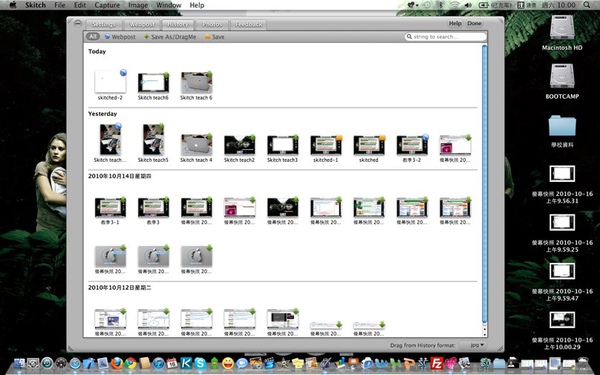The height and width of the screenshot is (375, 600).
Task: Click the Bluetooth icon in the menu bar
Action: 440,5
